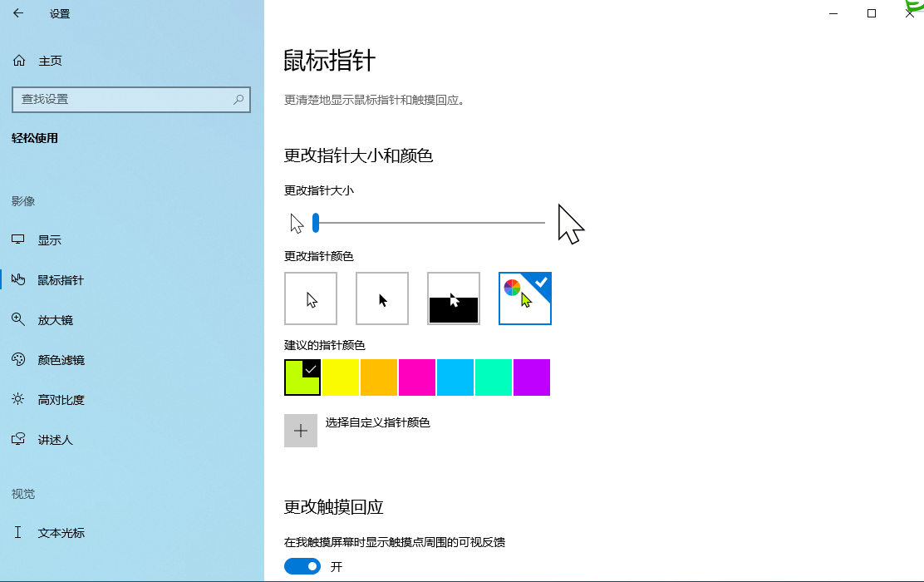
Task: Pick the lime green pointer color
Action: (x=302, y=377)
